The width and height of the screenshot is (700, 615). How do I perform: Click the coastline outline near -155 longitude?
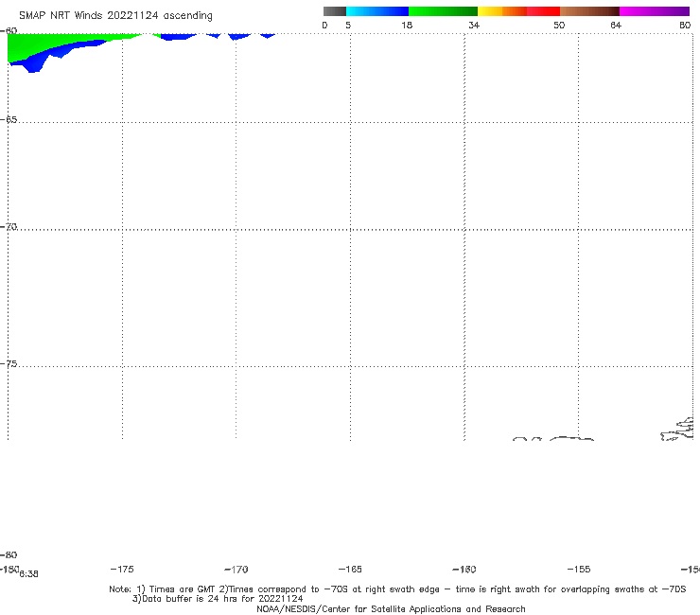tap(571, 439)
